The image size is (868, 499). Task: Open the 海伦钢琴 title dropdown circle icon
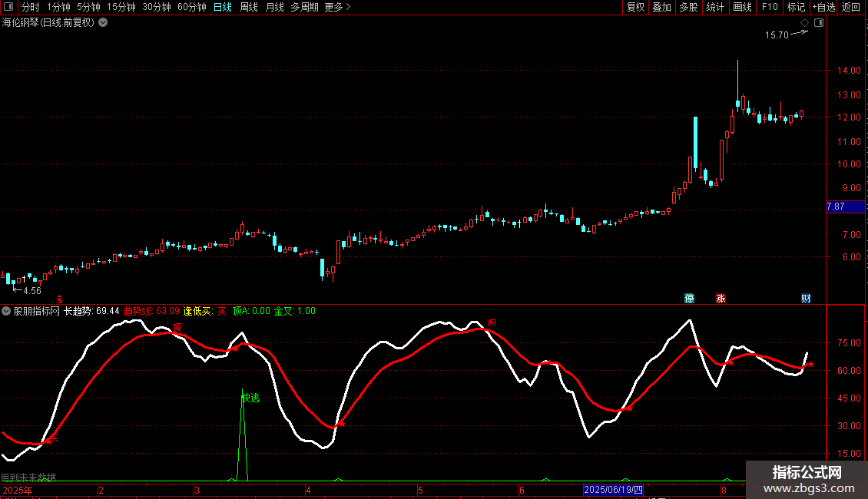tap(103, 23)
